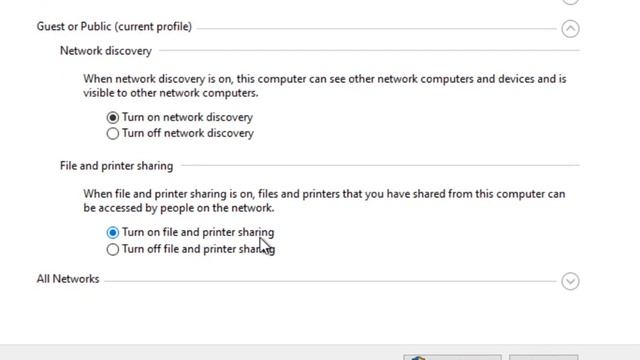Select the Turn on network discovery radio button
The width and height of the screenshot is (640, 360).
(x=113, y=118)
